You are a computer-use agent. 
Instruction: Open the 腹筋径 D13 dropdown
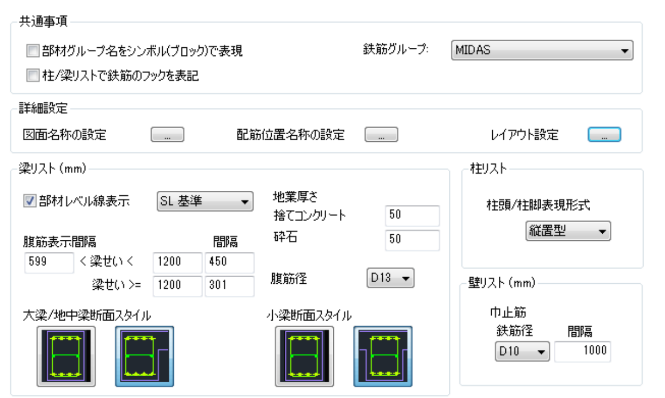click(390, 278)
